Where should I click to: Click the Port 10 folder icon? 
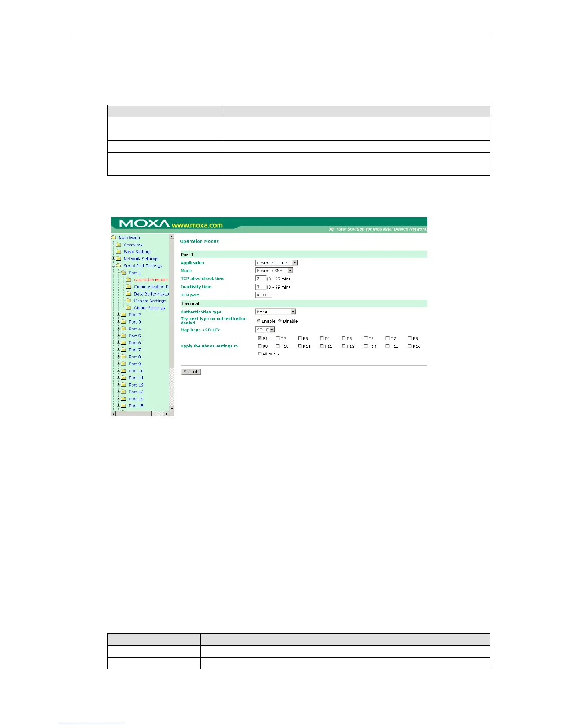point(124,371)
